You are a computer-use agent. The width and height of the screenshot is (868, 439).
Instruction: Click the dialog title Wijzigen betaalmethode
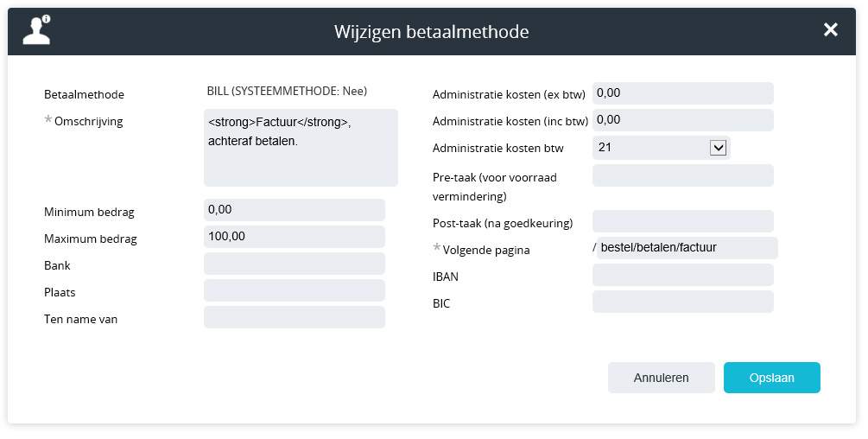point(431,32)
